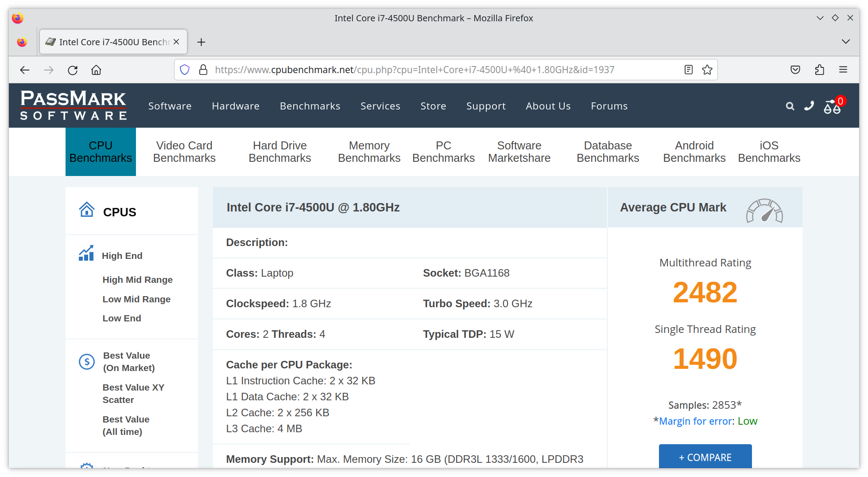This screenshot has height=477, width=868.
Task: Open the CPUS sidebar heading
Action: click(x=120, y=212)
